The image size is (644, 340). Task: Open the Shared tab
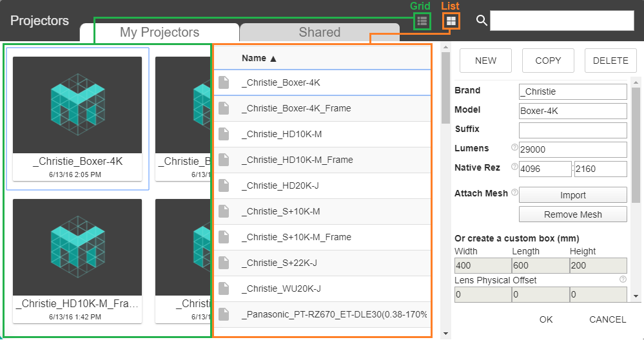click(x=319, y=32)
